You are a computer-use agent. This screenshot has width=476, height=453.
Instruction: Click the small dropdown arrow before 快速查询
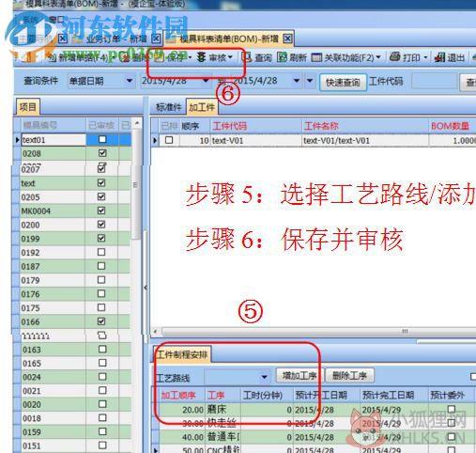[310, 81]
